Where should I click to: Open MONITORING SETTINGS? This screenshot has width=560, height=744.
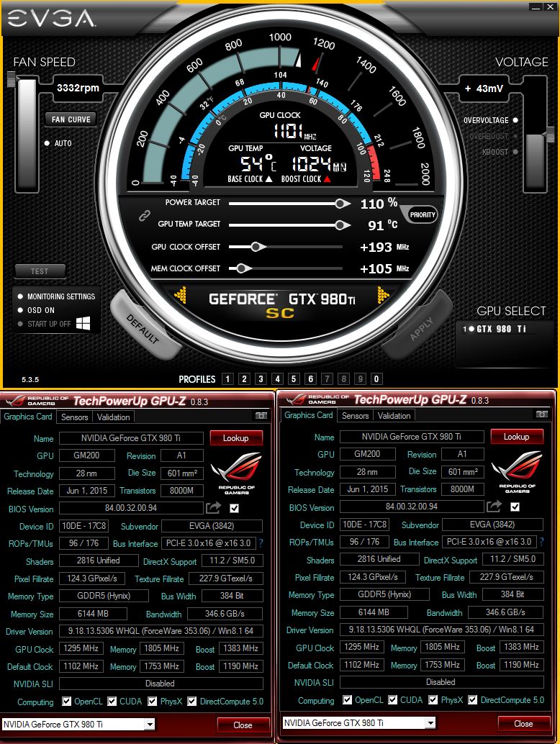(x=56, y=296)
